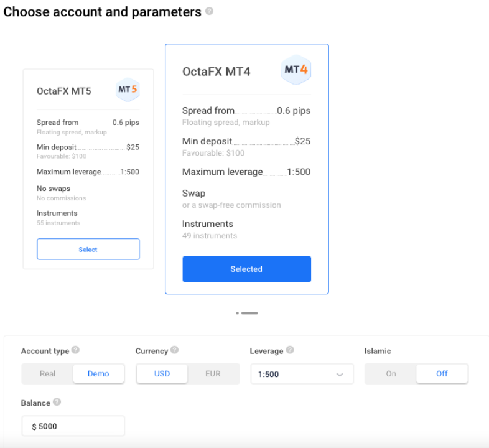Screen dimensions: 489x448
Task: Open Leverage help tooltip icon
Action: (290, 350)
